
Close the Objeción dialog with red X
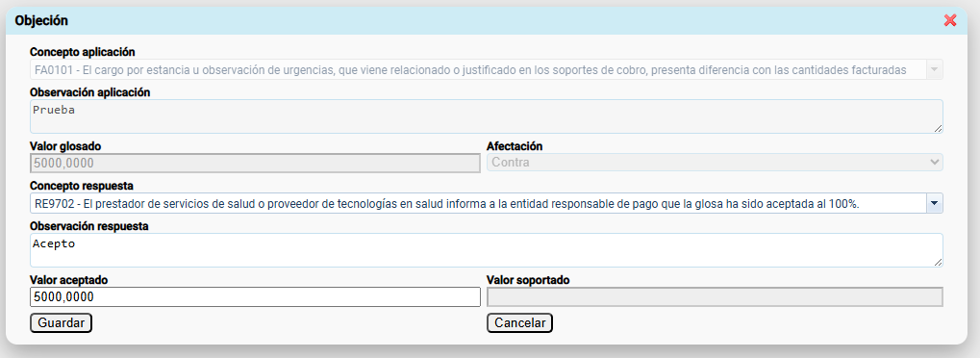tap(950, 20)
